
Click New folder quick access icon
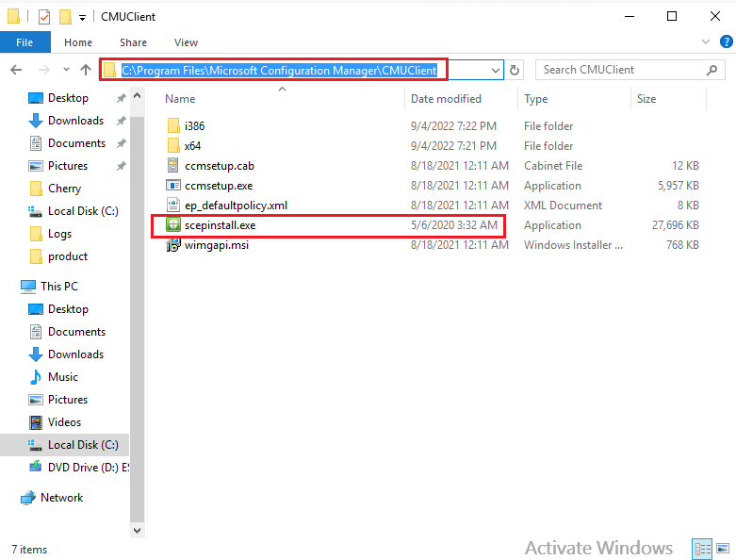coord(65,17)
